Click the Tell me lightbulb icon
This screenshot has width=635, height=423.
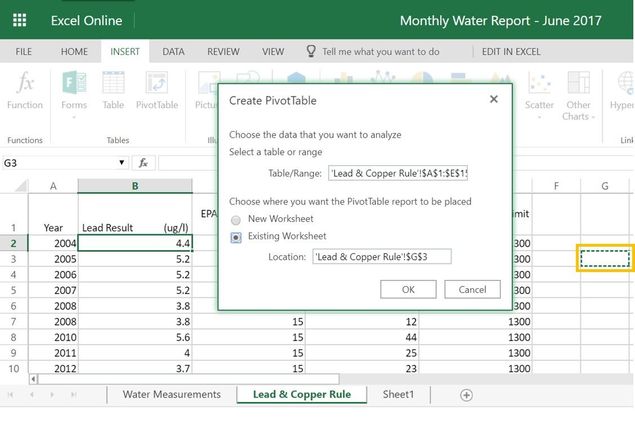311,51
